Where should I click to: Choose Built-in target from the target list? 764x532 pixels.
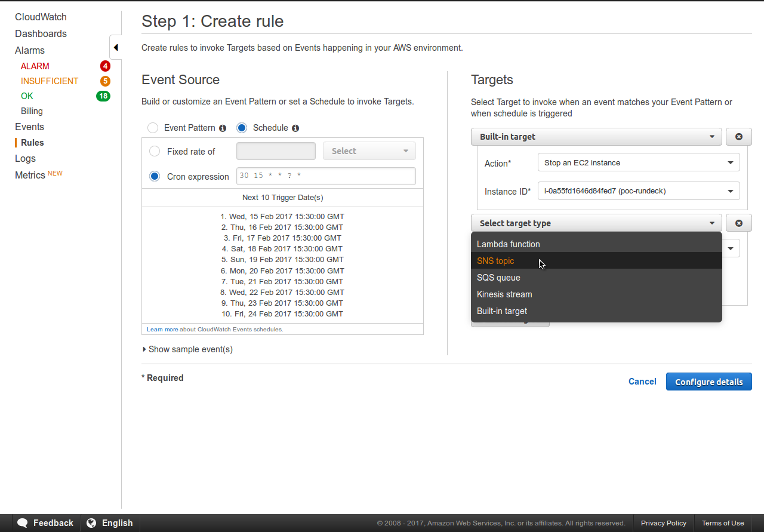tap(596, 311)
